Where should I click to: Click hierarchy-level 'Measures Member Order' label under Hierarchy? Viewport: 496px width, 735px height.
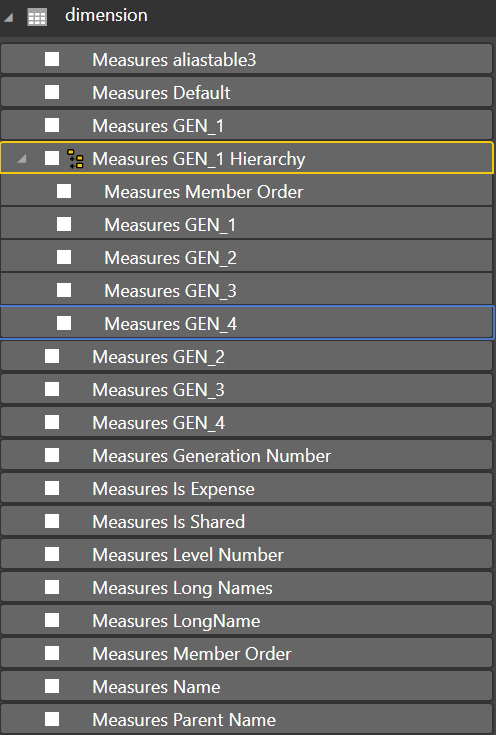click(x=204, y=192)
